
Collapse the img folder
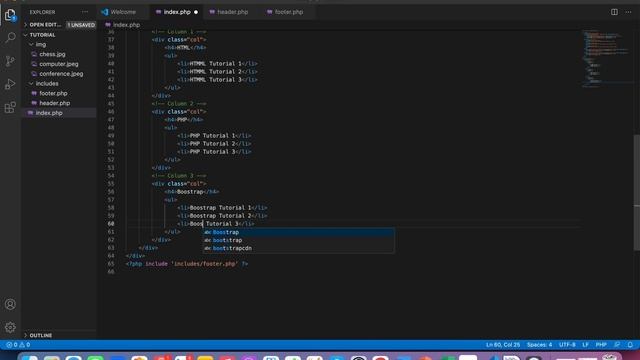click(41, 44)
